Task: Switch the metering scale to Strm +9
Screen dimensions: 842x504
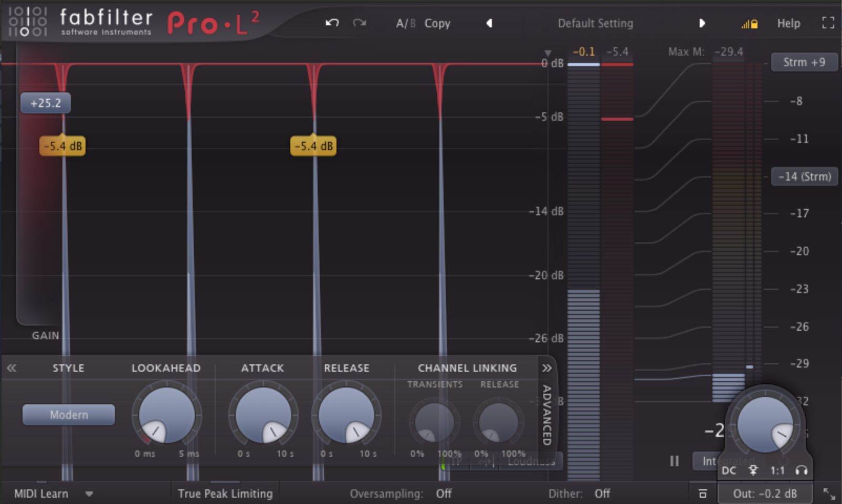Action: pos(804,62)
